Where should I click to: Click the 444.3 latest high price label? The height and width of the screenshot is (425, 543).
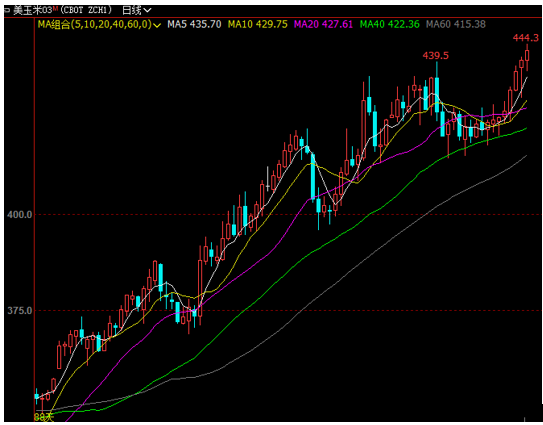[x=526, y=38]
